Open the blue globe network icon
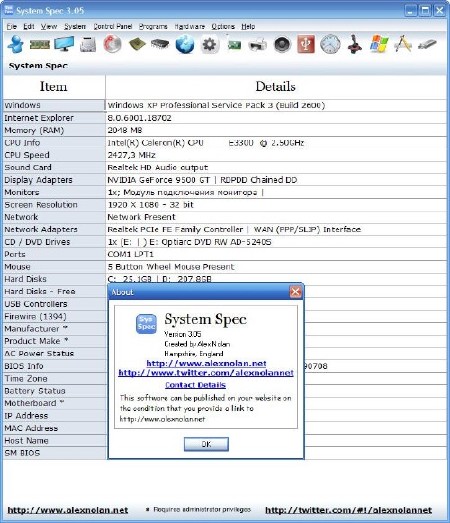Image resolution: width=450 pixels, height=523 pixels. click(x=185, y=44)
